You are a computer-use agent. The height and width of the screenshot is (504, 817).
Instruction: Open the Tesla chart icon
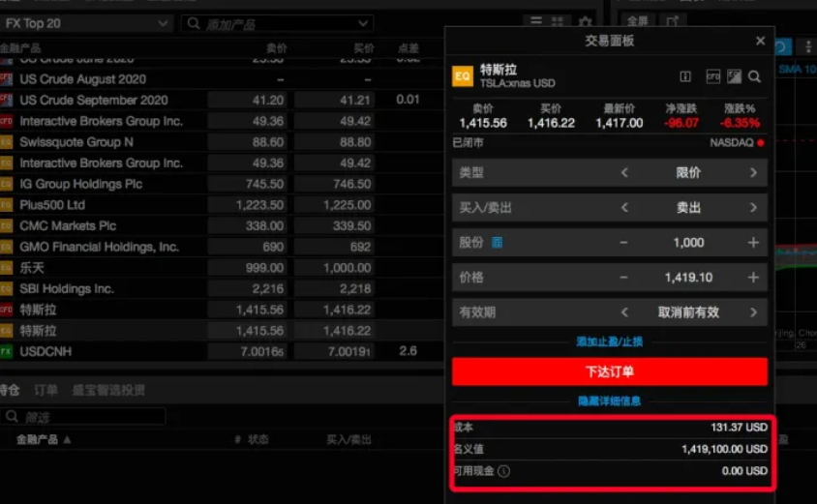734,77
